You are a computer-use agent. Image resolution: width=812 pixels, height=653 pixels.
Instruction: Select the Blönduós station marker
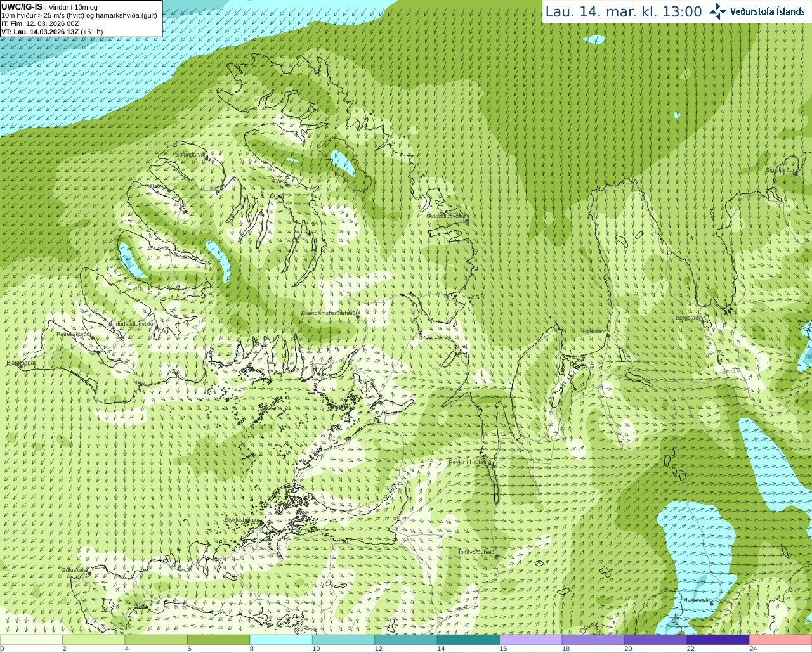click(x=607, y=335)
